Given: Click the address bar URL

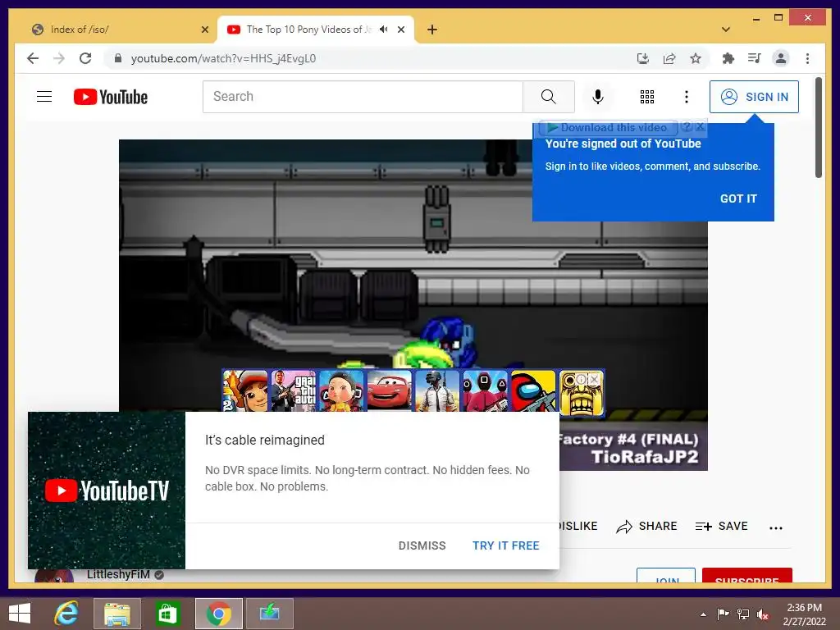Looking at the screenshot, I should (x=223, y=58).
